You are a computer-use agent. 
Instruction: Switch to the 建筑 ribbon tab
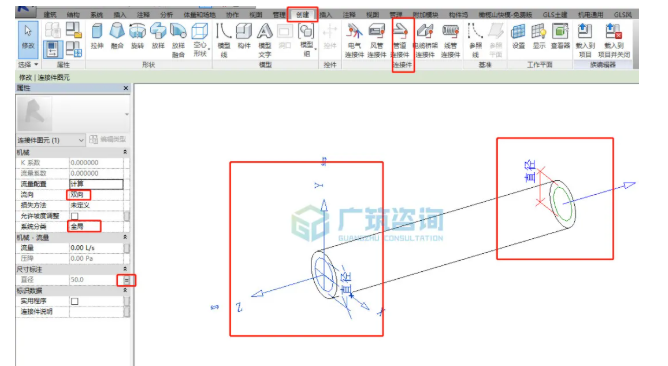pos(50,14)
